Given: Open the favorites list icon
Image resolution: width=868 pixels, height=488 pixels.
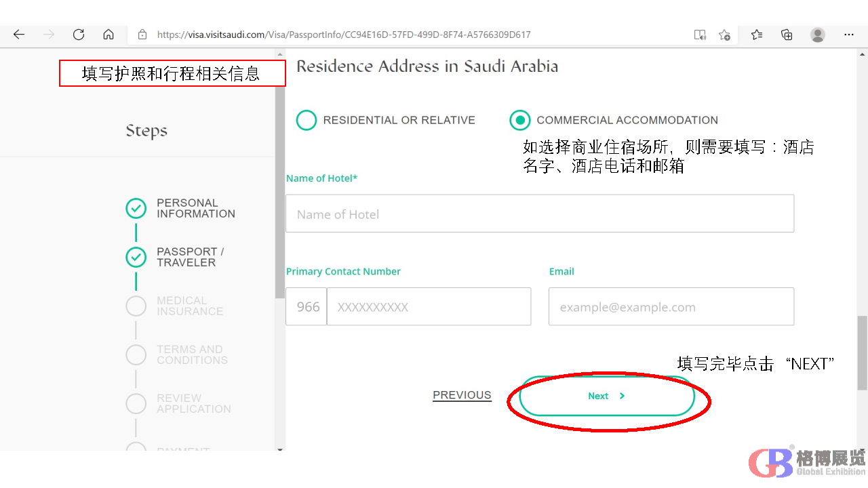Looking at the screenshot, I should [757, 35].
